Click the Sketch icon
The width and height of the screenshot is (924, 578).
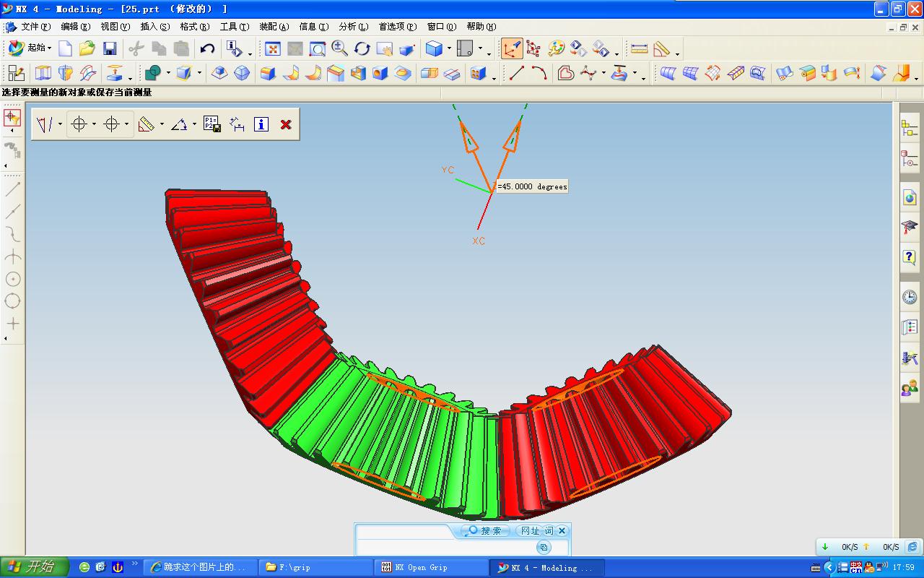click(x=16, y=73)
